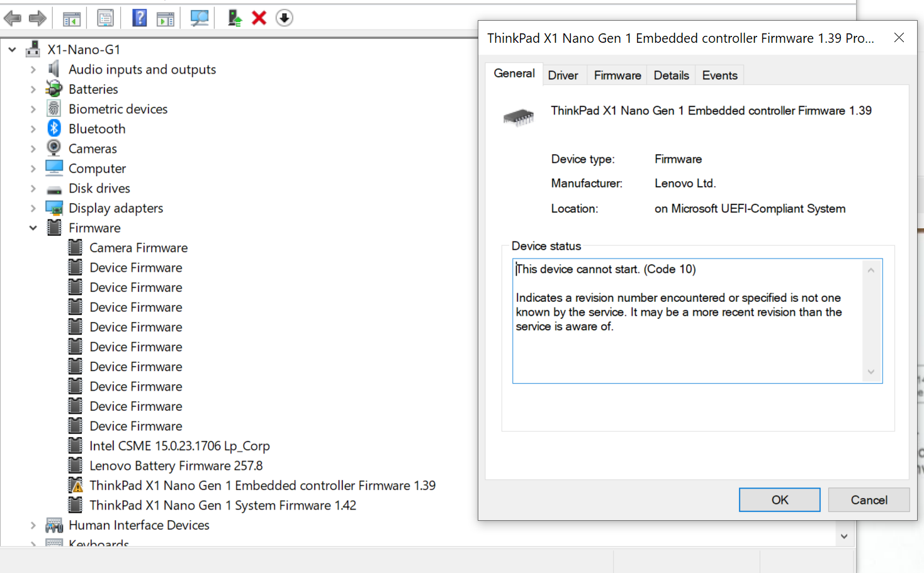Click the Disable device down-arrow icon

pos(284,18)
